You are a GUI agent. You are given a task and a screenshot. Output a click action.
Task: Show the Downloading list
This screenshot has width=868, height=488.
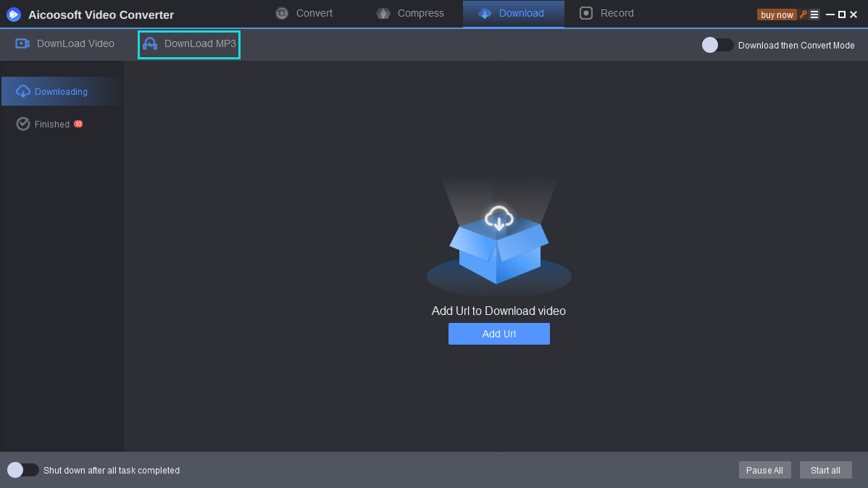pyautogui.click(x=62, y=91)
